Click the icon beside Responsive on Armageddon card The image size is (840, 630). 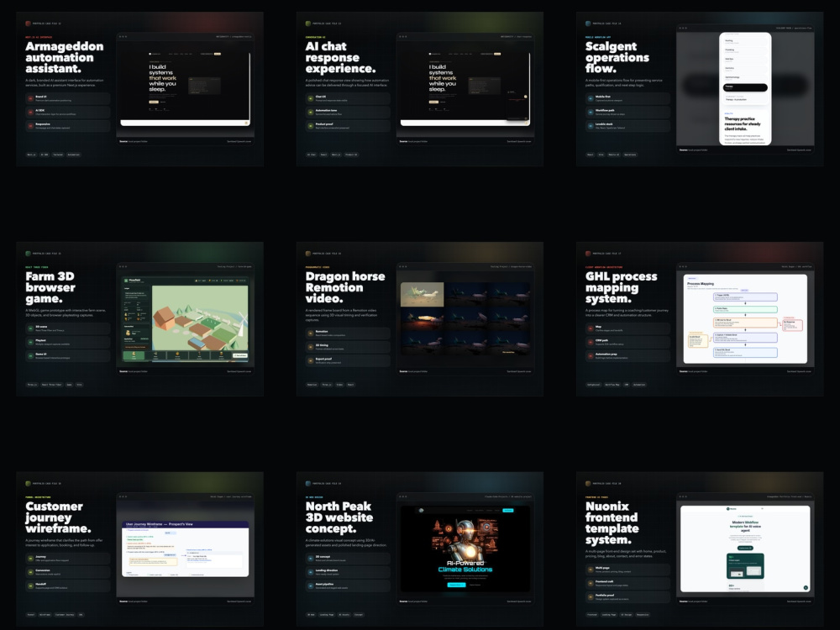(x=30, y=126)
